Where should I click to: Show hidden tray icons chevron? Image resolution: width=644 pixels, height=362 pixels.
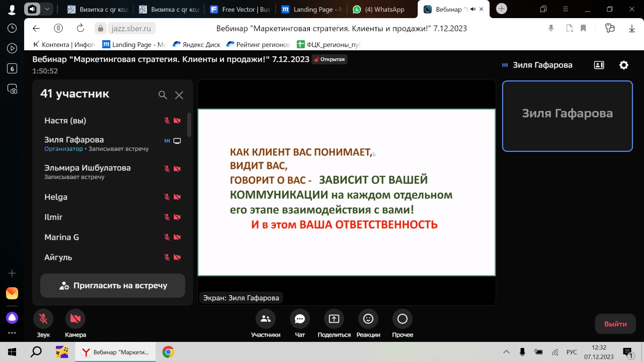[506, 352]
